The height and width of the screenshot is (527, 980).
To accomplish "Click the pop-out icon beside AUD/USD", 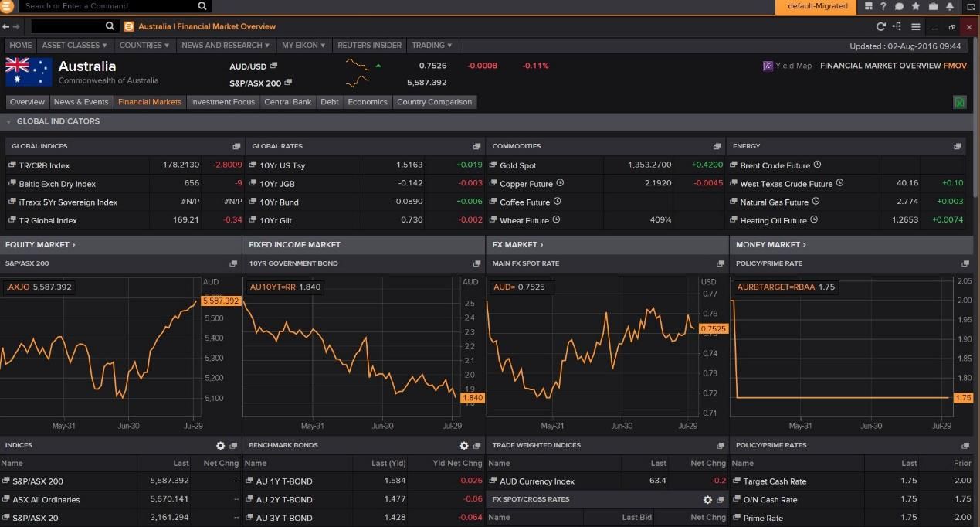I will tap(273, 66).
